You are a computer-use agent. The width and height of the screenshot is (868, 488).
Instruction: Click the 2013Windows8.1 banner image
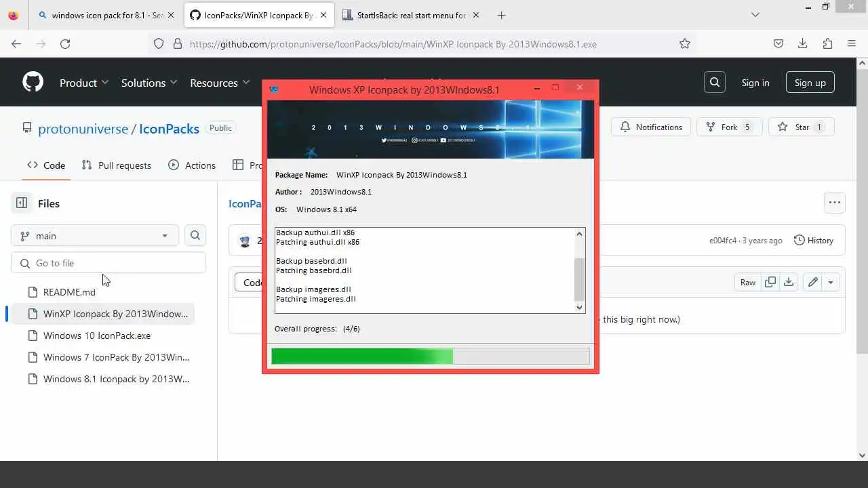[x=431, y=129]
